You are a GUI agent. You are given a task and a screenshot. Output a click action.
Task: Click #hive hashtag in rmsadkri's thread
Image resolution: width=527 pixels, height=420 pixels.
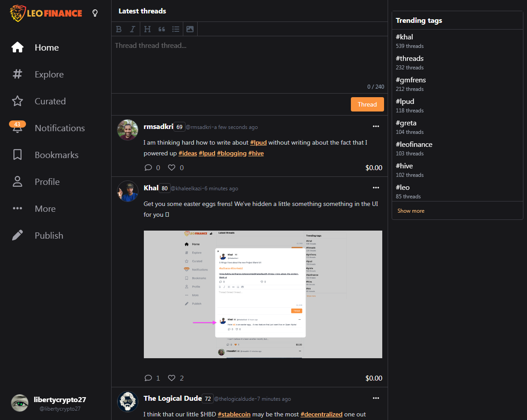pyautogui.click(x=256, y=154)
